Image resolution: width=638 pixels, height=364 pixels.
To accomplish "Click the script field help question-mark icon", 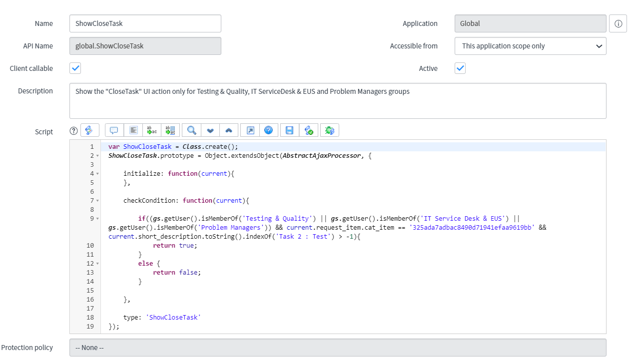I will tap(74, 131).
